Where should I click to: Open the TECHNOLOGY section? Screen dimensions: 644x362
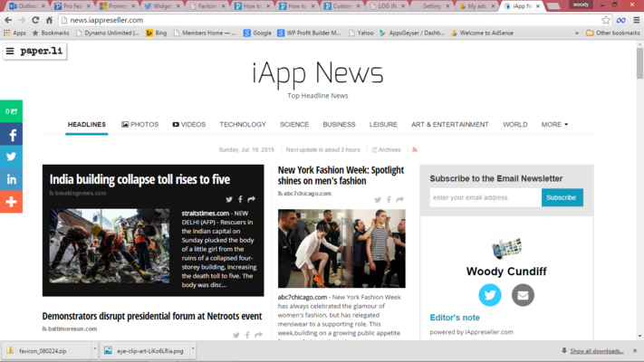tap(243, 124)
